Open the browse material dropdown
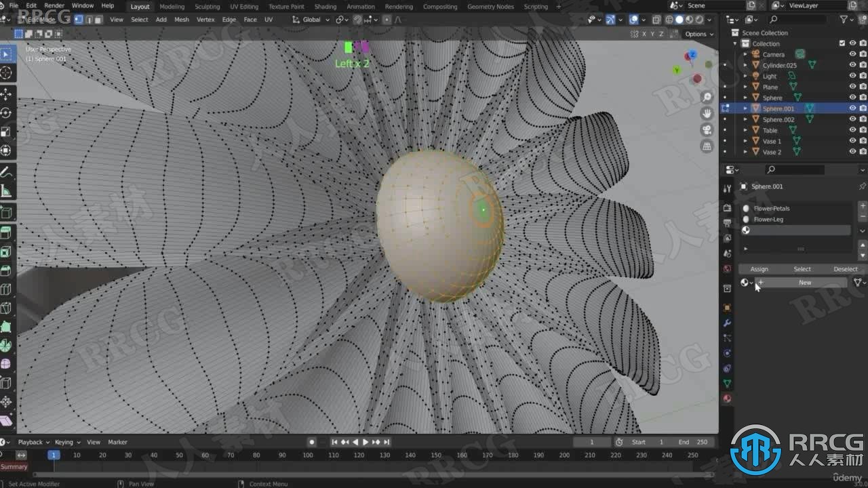Screen dimensions: 868x488 [747, 283]
